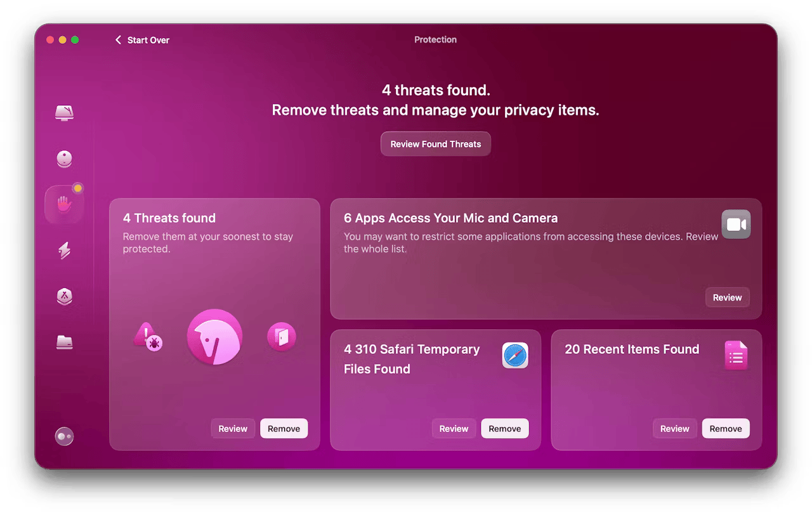
Task: Click the camera icon on Mic and Camera card
Action: pos(736,225)
